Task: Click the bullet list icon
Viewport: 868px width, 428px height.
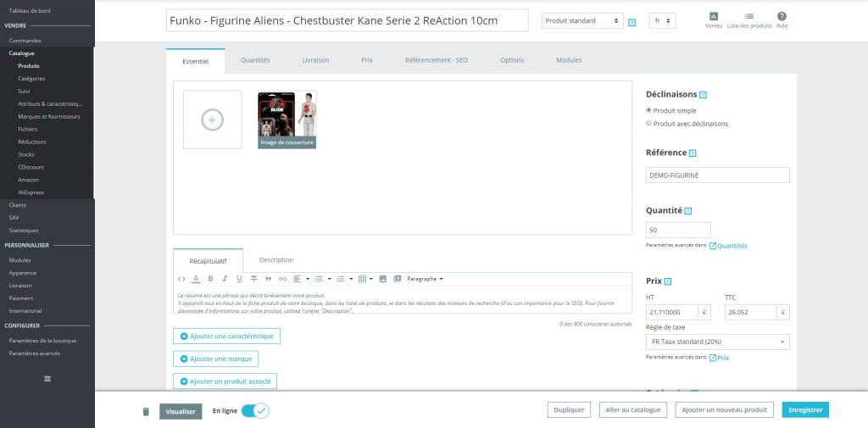Action: [319, 279]
